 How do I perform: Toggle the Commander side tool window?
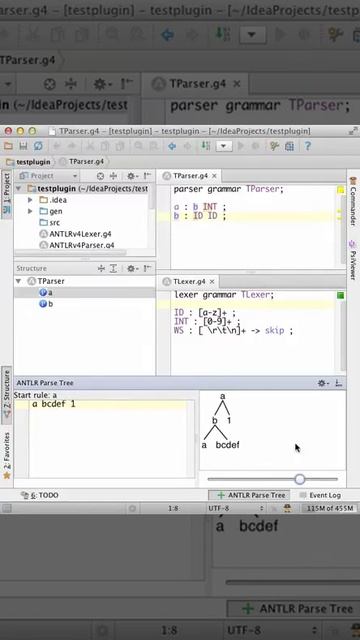click(x=353, y=201)
